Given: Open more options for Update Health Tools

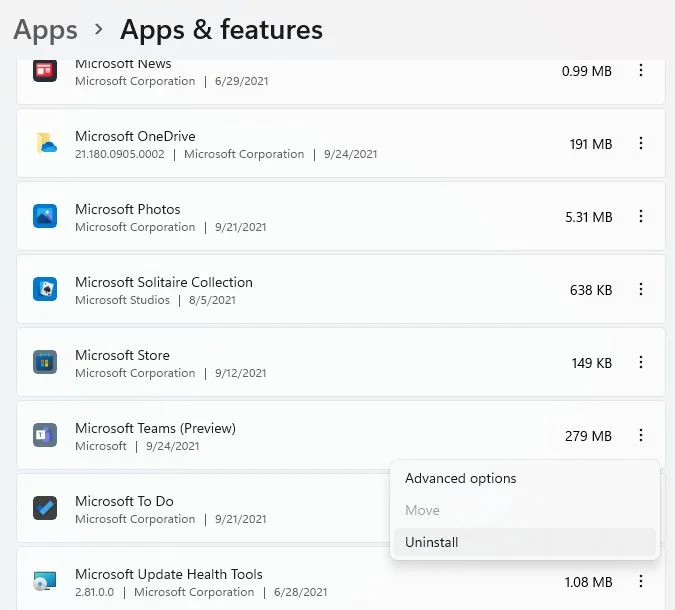Looking at the screenshot, I should pyautogui.click(x=641, y=581).
